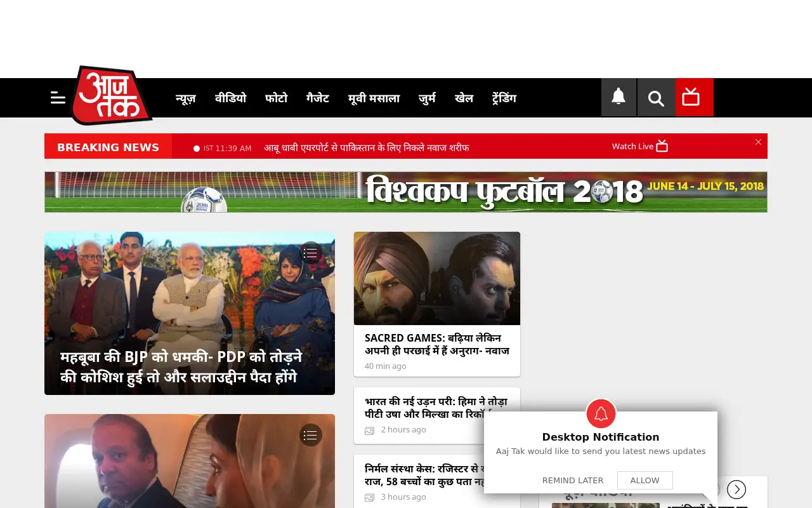
Task: Open the फोटो menu
Action: pos(276,98)
